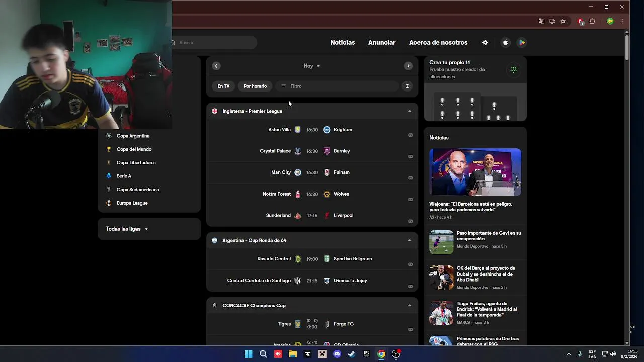644x362 pixels.
Task: Collapse all leagues using the double-arrow button
Action: [x=407, y=86]
